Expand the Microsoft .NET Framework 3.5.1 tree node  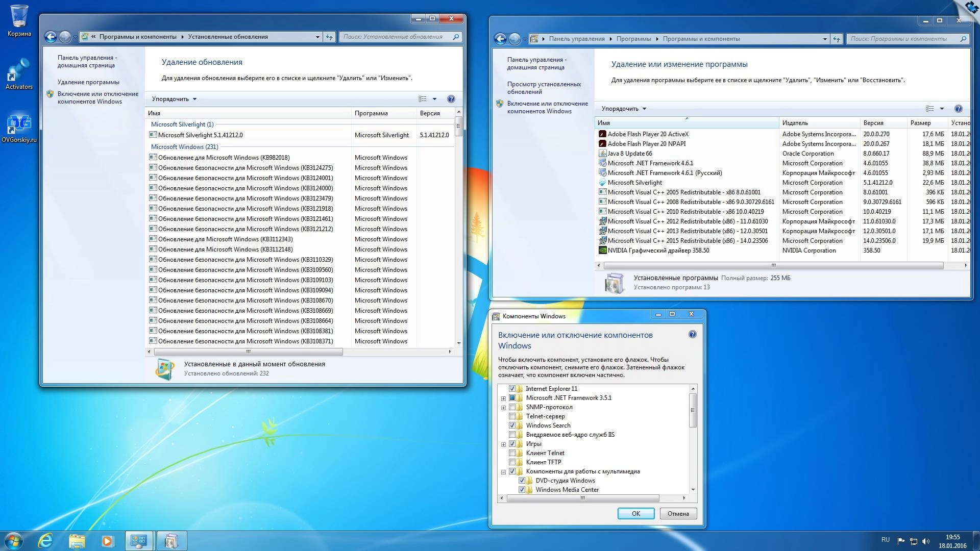[x=503, y=398]
